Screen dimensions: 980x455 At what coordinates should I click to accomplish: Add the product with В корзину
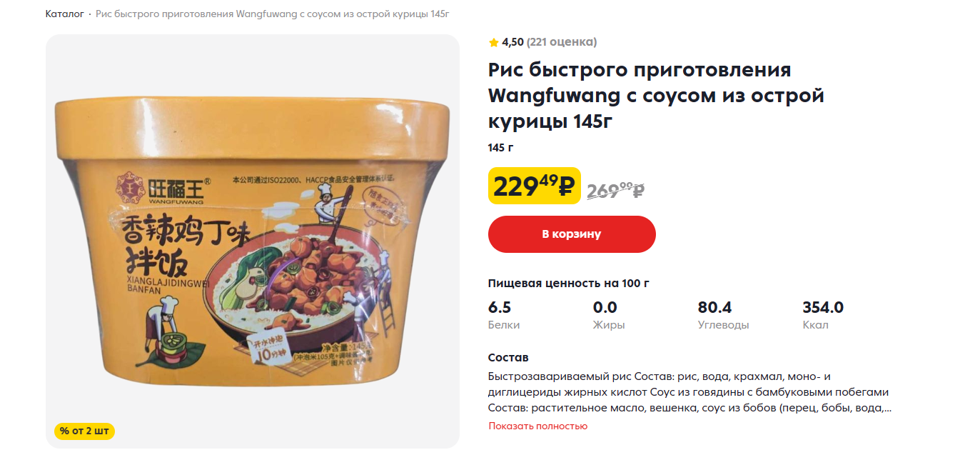(572, 234)
